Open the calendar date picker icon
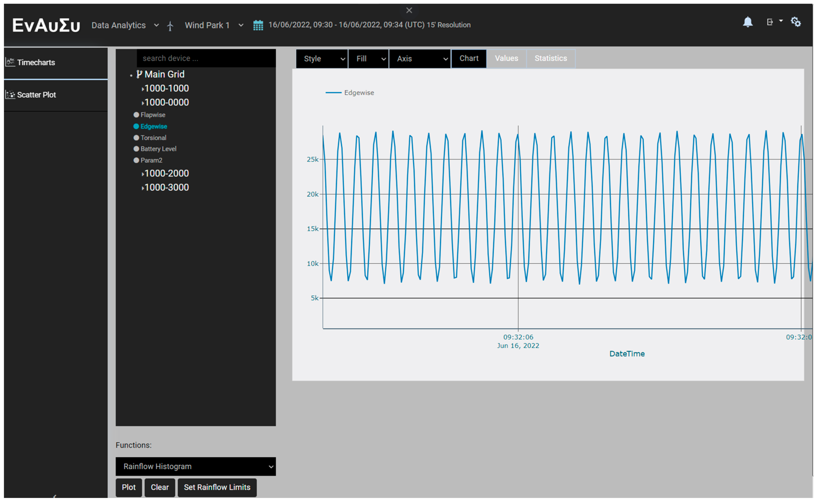817x504 pixels. coord(258,25)
